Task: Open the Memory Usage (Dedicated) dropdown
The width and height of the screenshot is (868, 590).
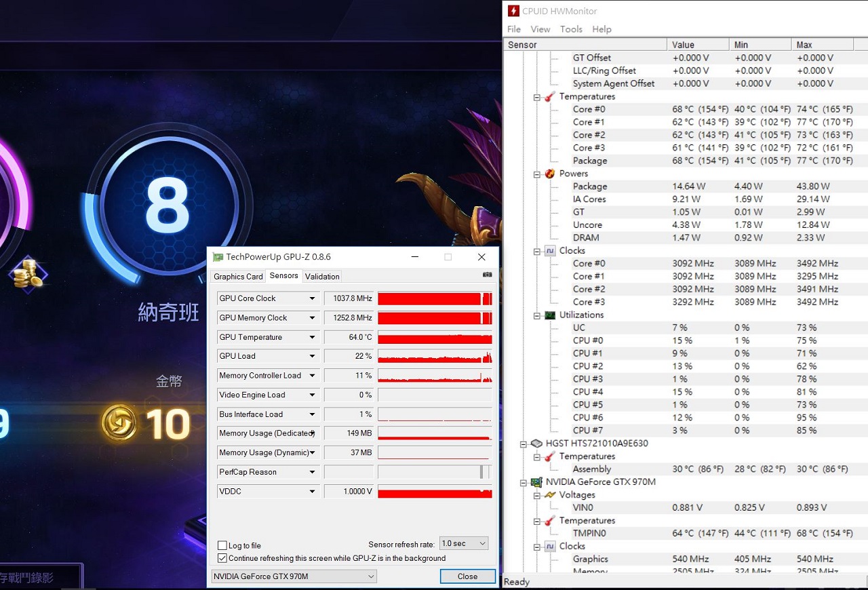Action: [x=313, y=433]
